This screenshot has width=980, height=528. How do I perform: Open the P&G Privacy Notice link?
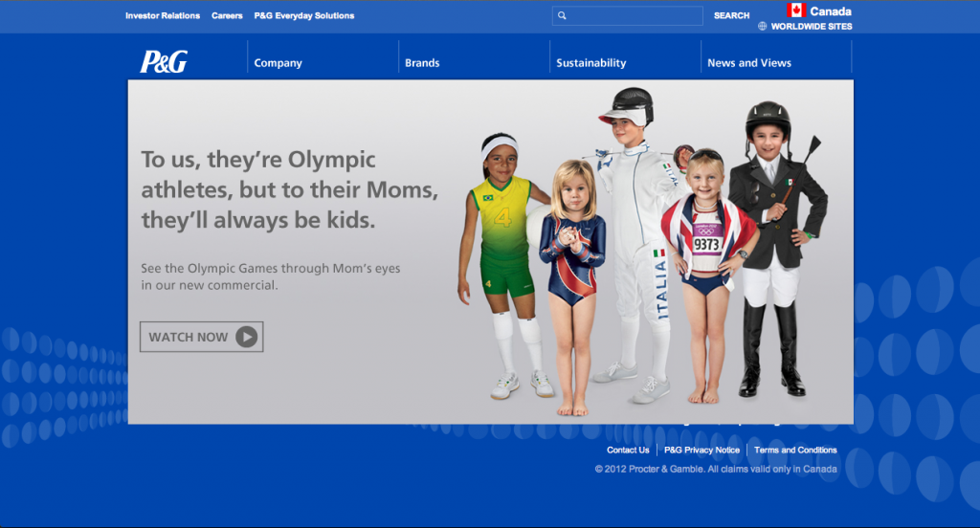(x=702, y=450)
